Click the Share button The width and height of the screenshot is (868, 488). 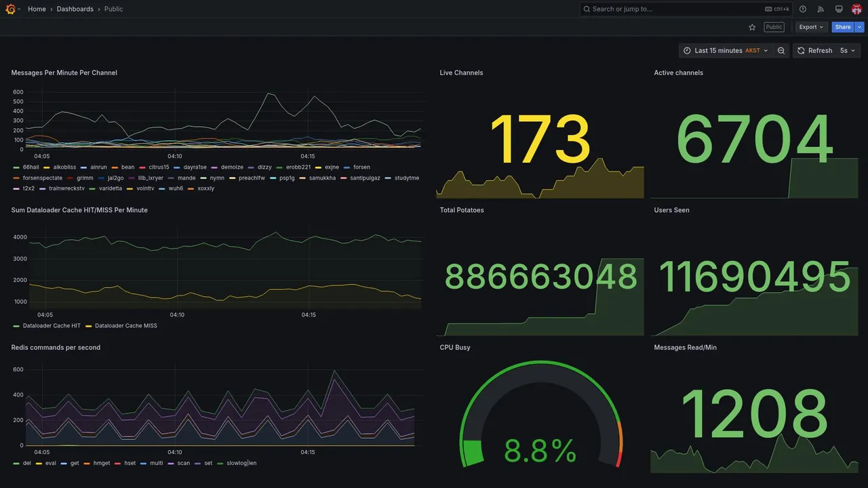click(843, 27)
